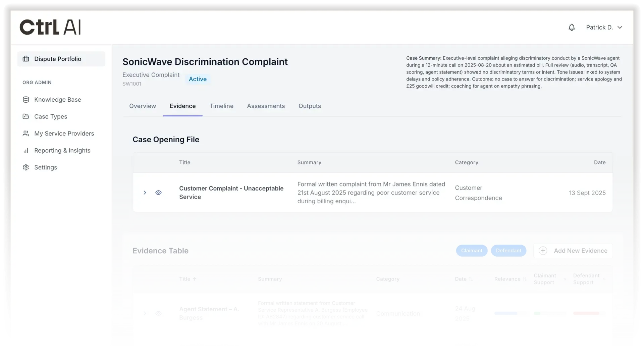Click the Add New Evidence button
This screenshot has width=644, height=361.
[573, 251]
